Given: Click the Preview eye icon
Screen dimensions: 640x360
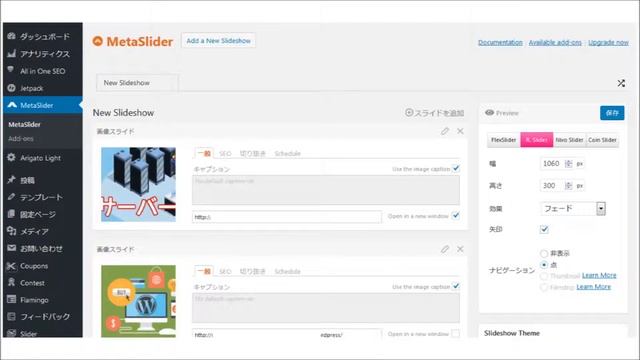Looking at the screenshot, I should point(489,113).
